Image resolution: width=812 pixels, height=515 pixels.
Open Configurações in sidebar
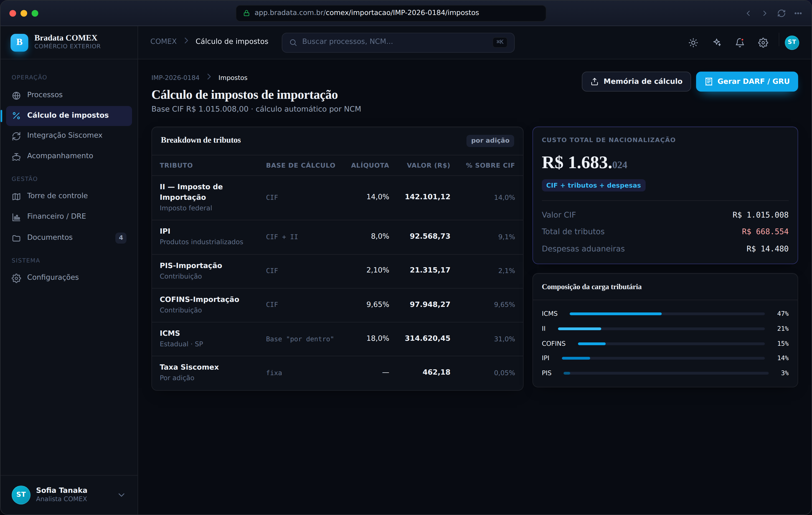[x=69, y=277]
